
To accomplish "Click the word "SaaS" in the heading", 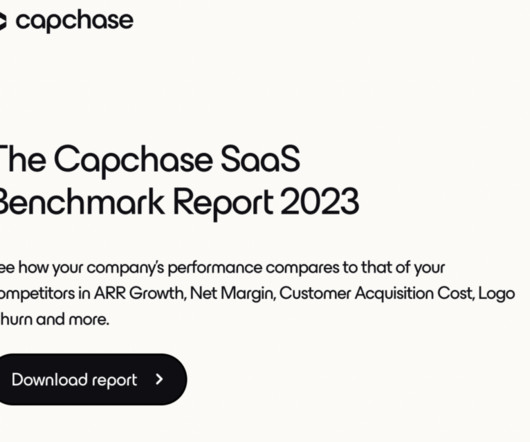I will pyautogui.click(x=260, y=159).
